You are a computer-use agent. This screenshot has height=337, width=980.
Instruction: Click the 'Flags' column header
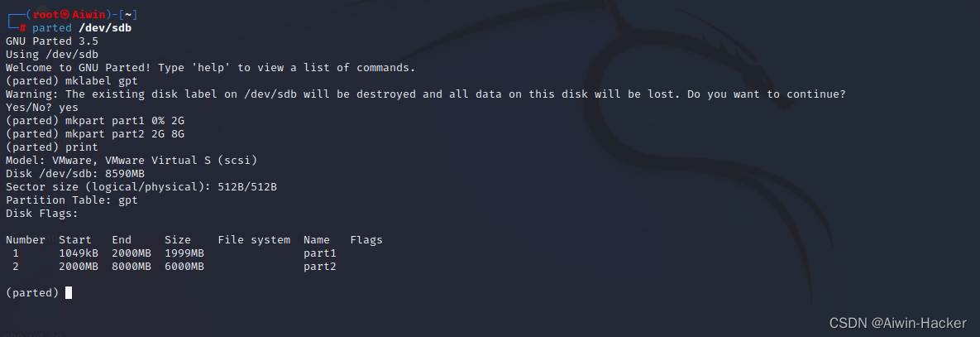(x=366, y=240)
